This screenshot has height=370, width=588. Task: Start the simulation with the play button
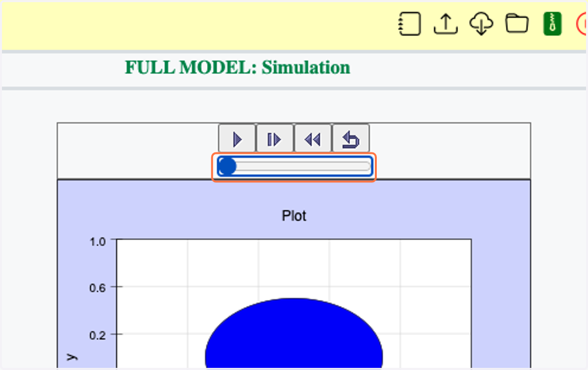point(237,139)
